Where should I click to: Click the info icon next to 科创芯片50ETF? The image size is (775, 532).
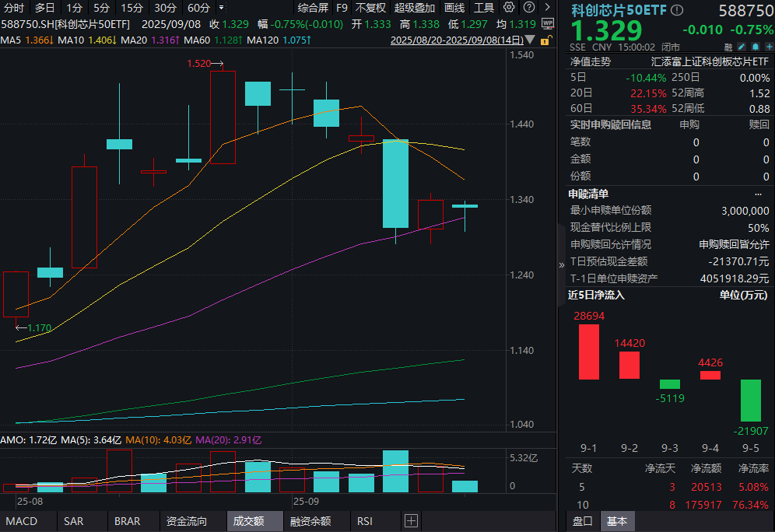point(676,10)
